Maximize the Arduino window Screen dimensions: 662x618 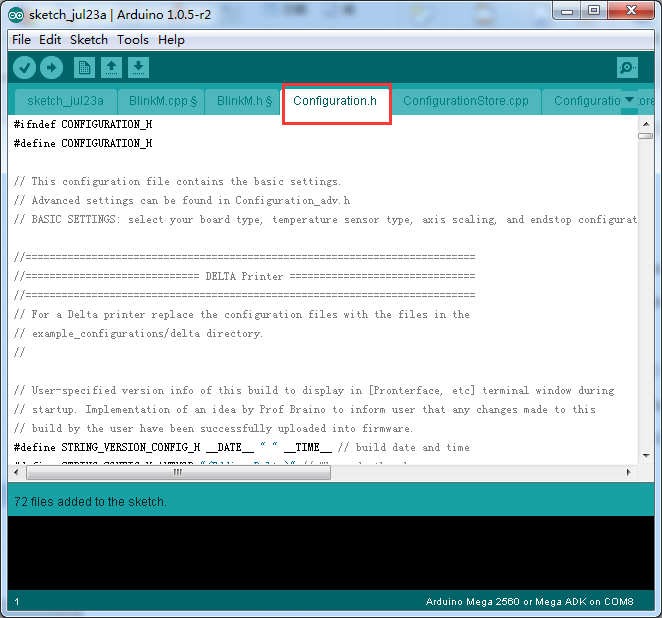[594, 10]
